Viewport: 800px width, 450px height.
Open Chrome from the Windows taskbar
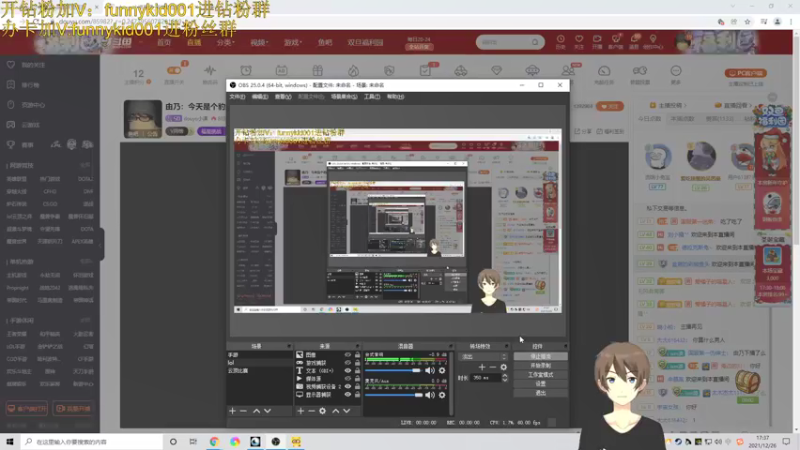tap(214, 441)
